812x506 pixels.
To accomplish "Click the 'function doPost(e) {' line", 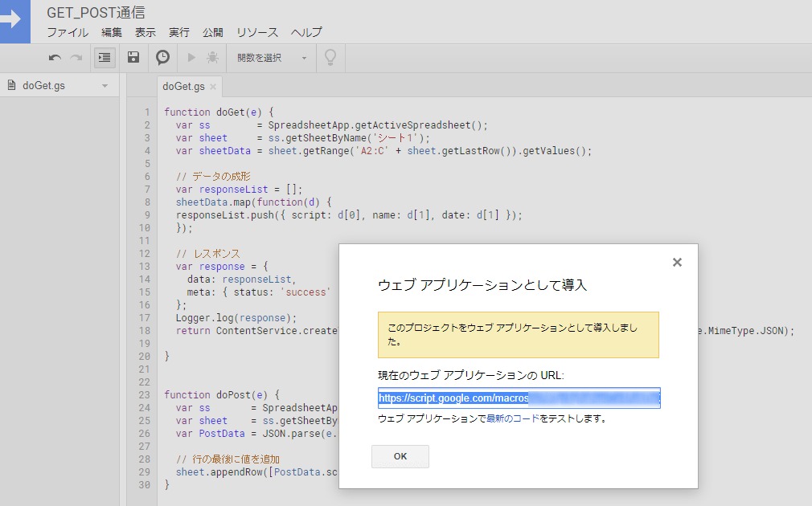I will tap(222, 395).
